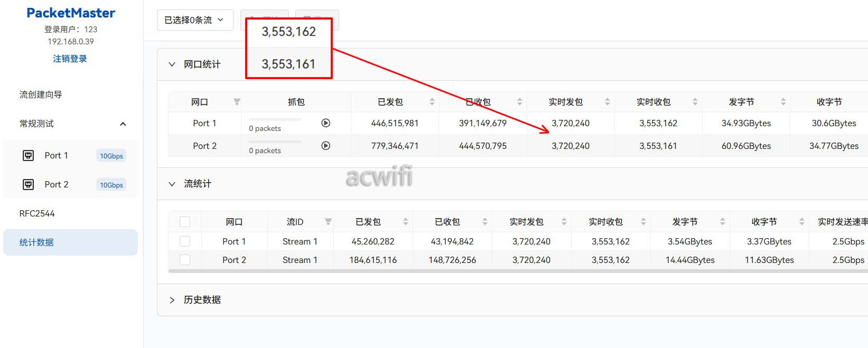Check the Port 2 Stream 1 row
This screenshot has height=348, width=868.
coord(185,260)
